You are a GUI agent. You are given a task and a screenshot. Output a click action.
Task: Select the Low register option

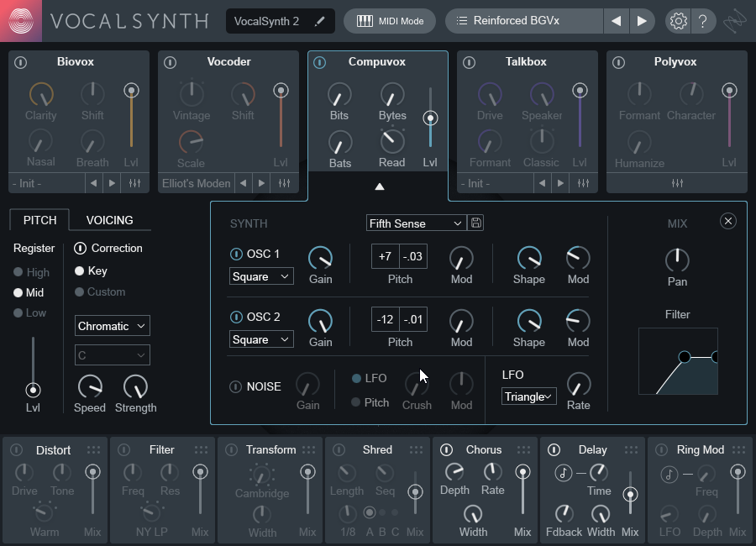coord(30,312)
